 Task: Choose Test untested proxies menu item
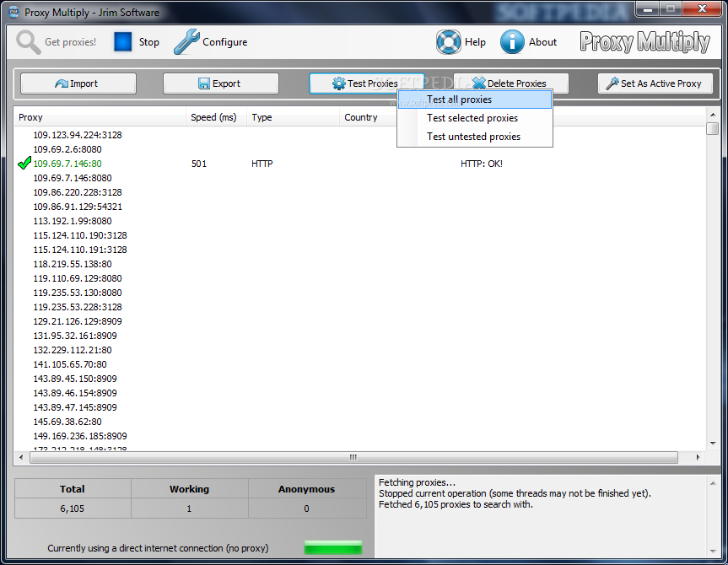point(474,137)
